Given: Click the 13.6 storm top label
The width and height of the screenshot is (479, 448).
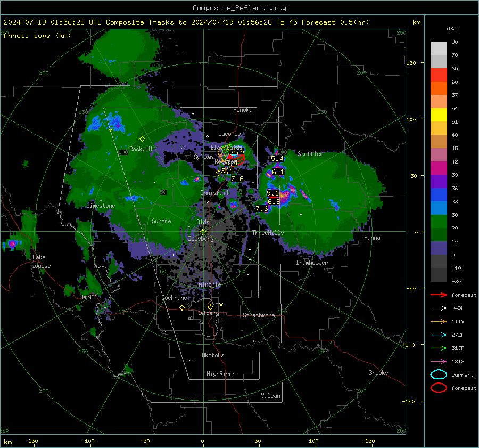Looking at the screenshot, I should 236,151.
